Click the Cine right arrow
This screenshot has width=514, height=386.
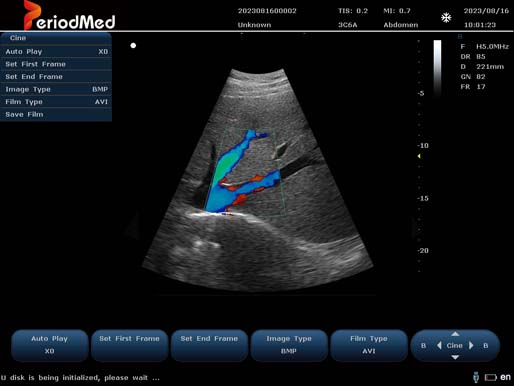[471, 346]
